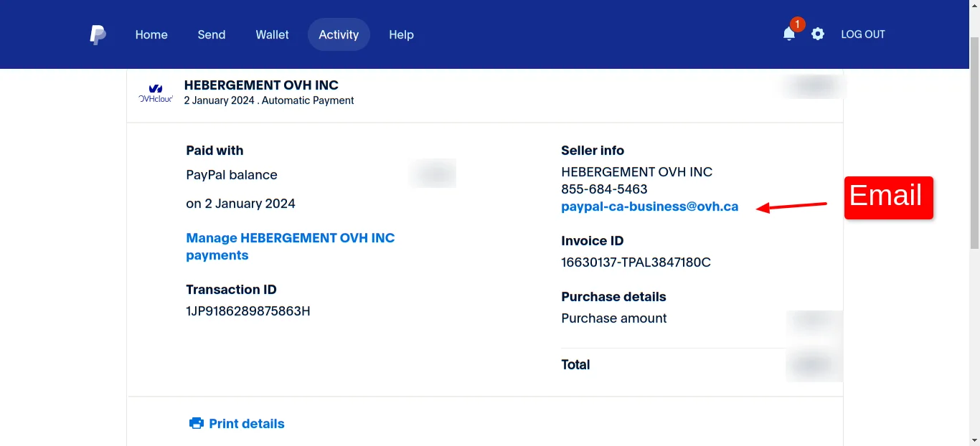Image resolution: width=980 pixels, height=446 pixels.
Task: Click the invoice ID 16630137-TPAL3847180C
Action: [636, 262]
